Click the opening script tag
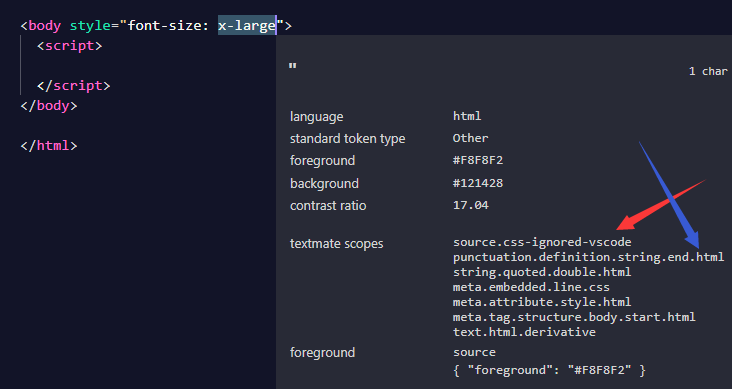 (70, 46)
